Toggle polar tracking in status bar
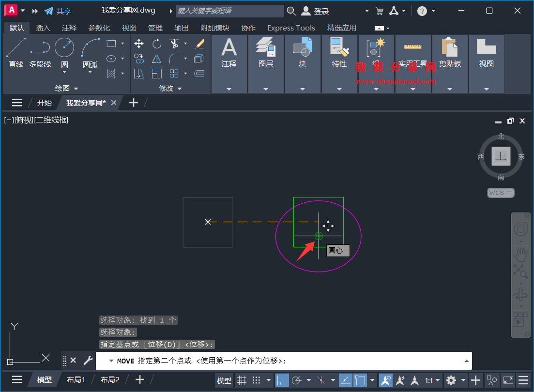 297,380
